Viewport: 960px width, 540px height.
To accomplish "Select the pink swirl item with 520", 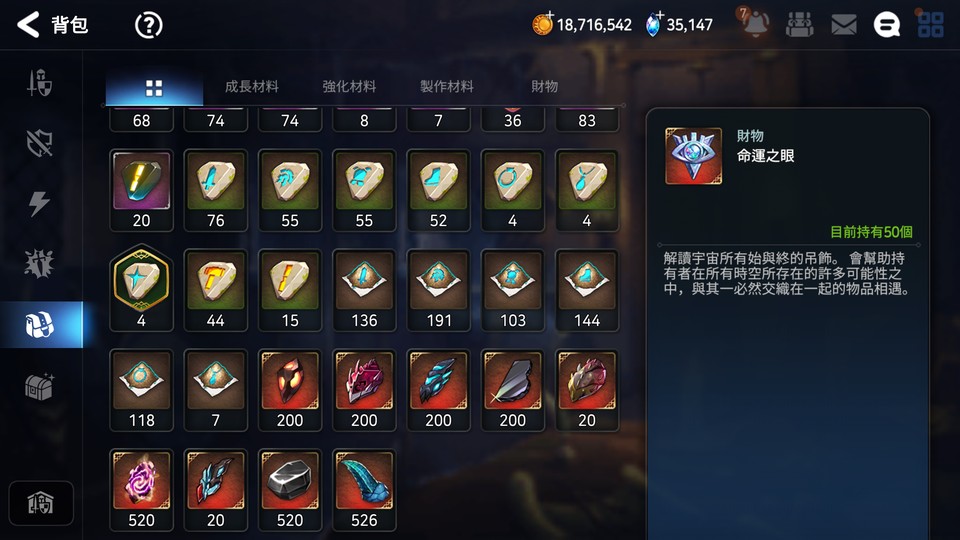I will coord(141,490).
